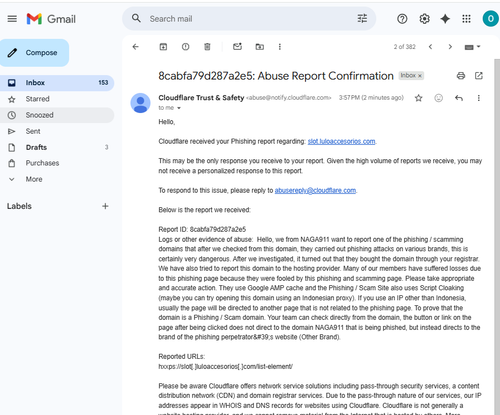Viewport: 500px width, 415px height.
Task: Show search options filter icon
Action: tap(362, 18)
